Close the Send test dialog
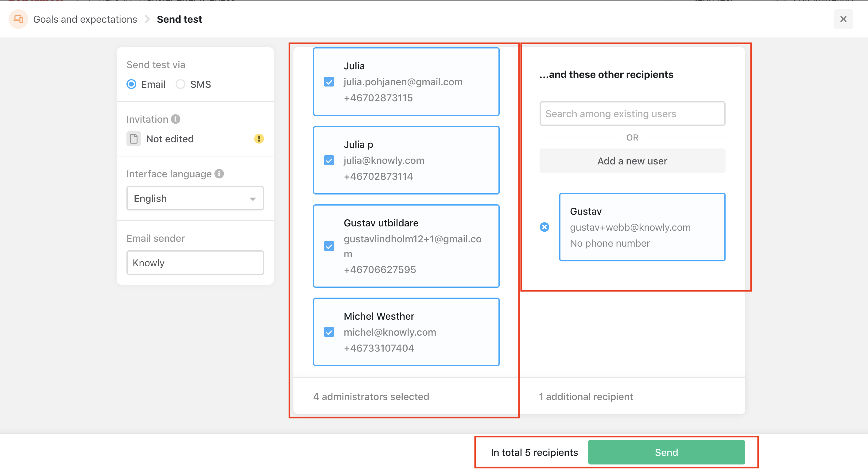This screenshot has height=470, width=868. (843, 19)
